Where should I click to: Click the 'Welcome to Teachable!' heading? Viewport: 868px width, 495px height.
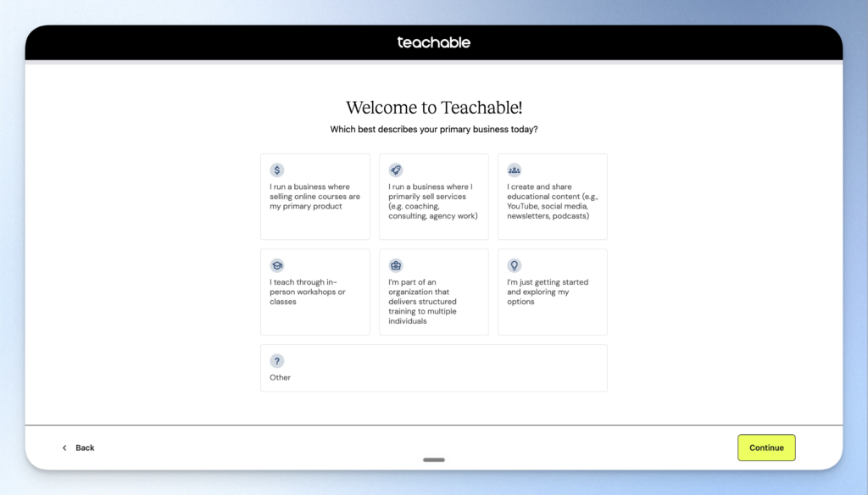coord(434,108)
